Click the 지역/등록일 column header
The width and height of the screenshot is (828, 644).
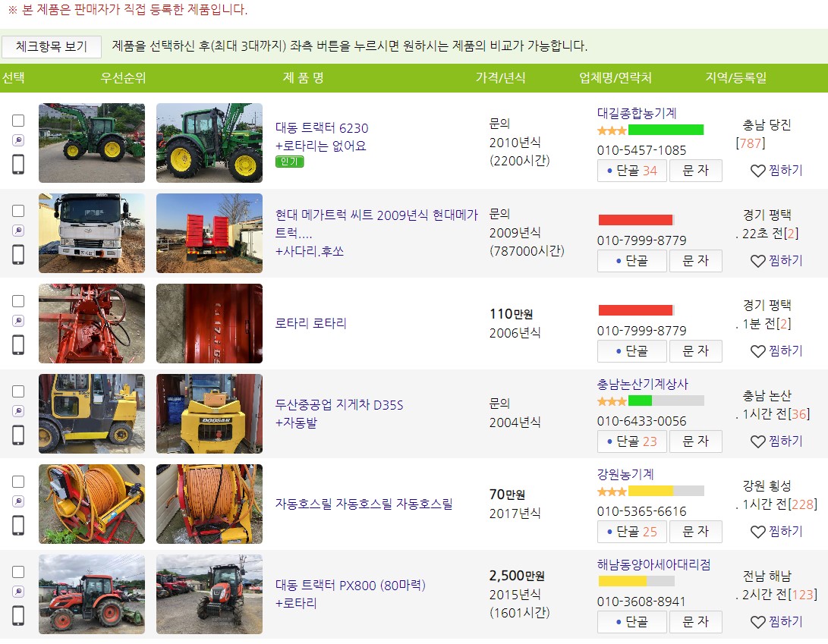click(x=735, y=78)
